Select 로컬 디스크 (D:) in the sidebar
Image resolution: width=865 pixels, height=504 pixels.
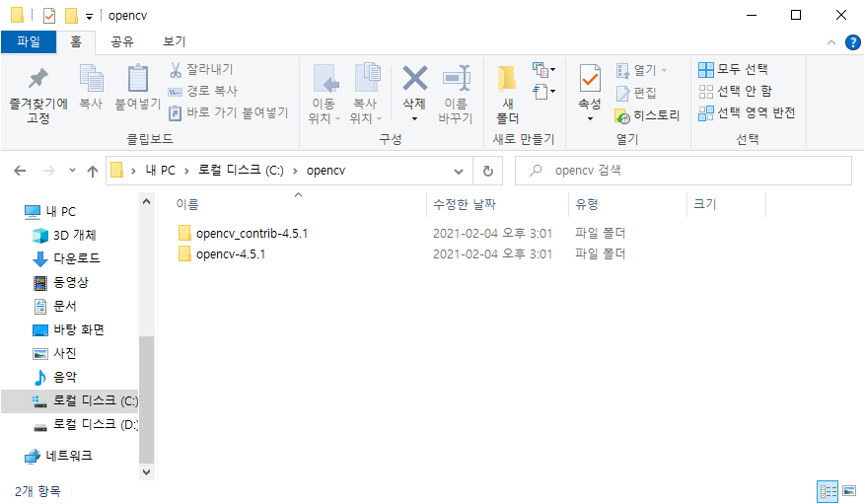click(85, 424)
